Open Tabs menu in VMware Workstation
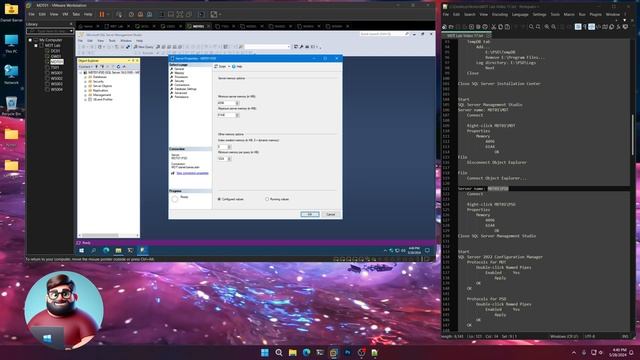Viewport: 640px width, 360px height. coord(76,14)
